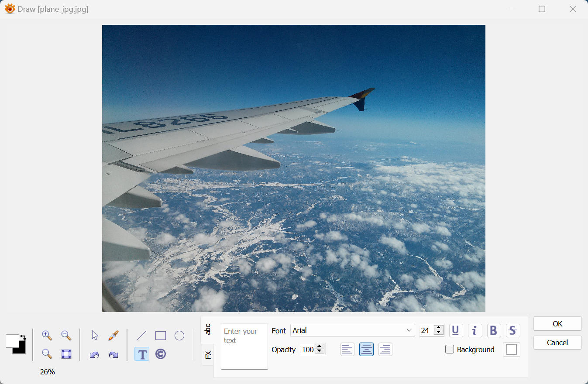Open the Arial font dropdown
This screenshot has width=588, height=384.
pyautogui.click(x=352, y=330)
